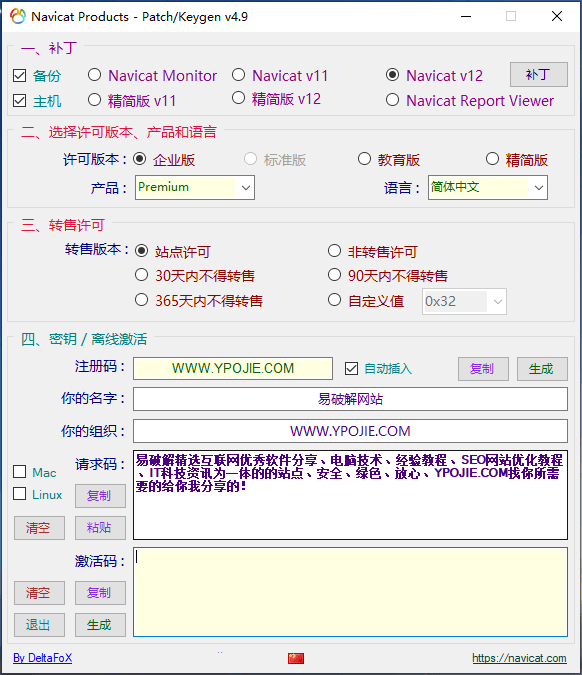Toggle the Mac checkbox
This screenshot has height=675, width=582.
(x=19, y=472)
